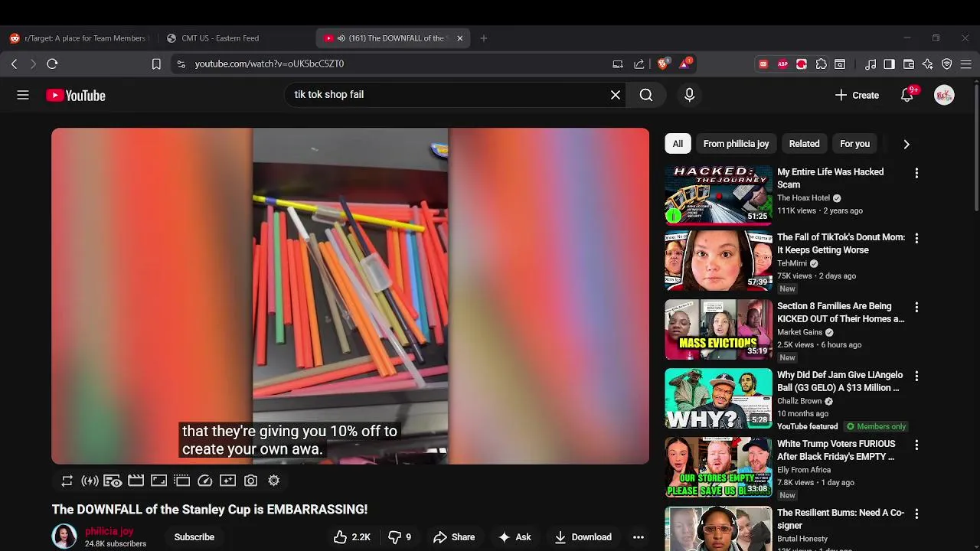Screen dimensions: 980x551
Task: Open Brave Shields lion icon
Action: [x=663, y=64]
